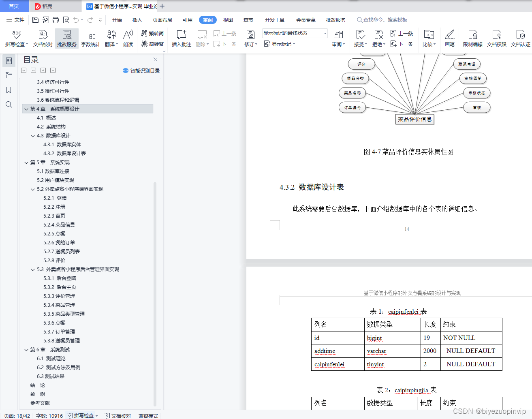Jump to 4.3.2 数据库设计表 in outline
This screenshot has height=419, width=532.
tap(64, 154)
